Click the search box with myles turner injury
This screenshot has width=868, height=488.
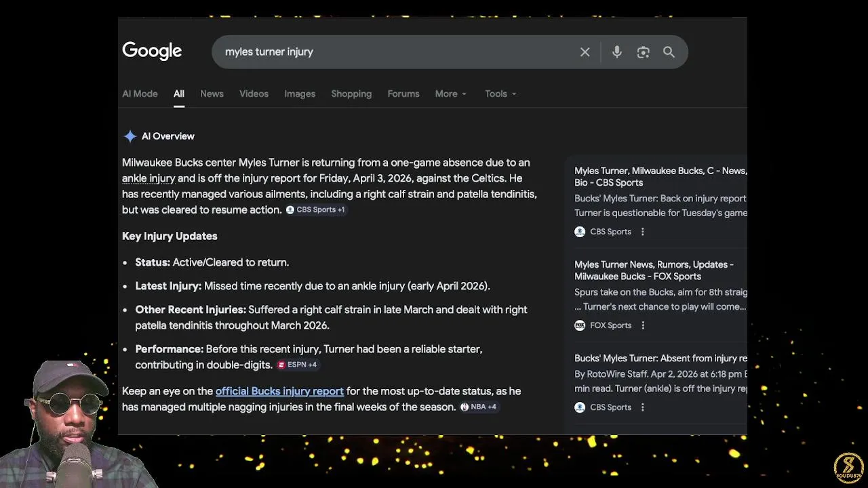point(393,52)
